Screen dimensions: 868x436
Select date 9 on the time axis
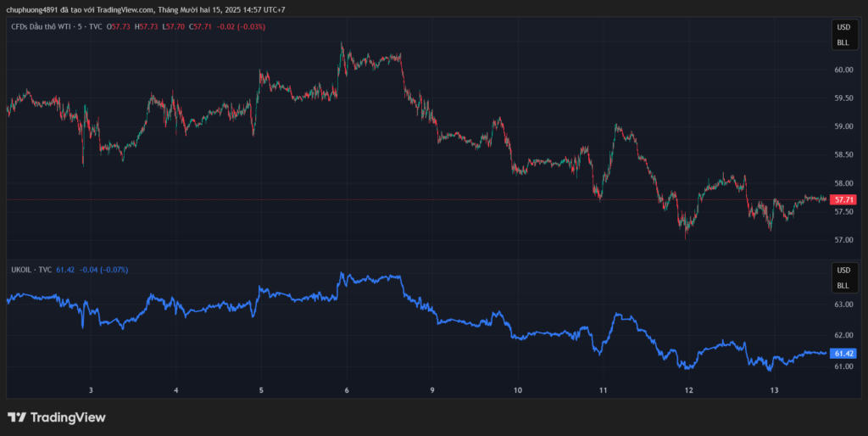pyautogui.click(x=432, y=390)
